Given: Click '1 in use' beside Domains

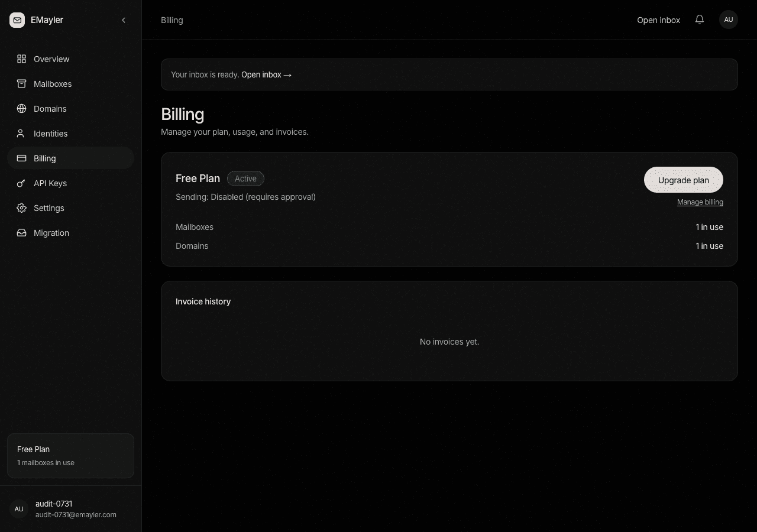Looking at the screenshot, I should pos(710,246).
